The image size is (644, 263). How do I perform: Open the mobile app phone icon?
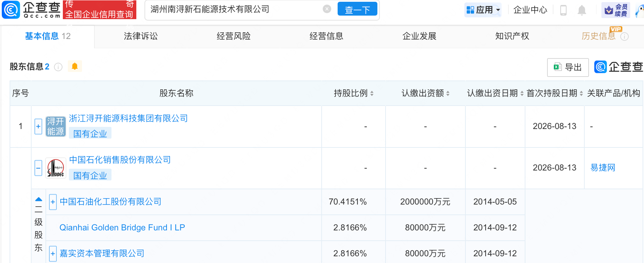click(x=563, y=10)
